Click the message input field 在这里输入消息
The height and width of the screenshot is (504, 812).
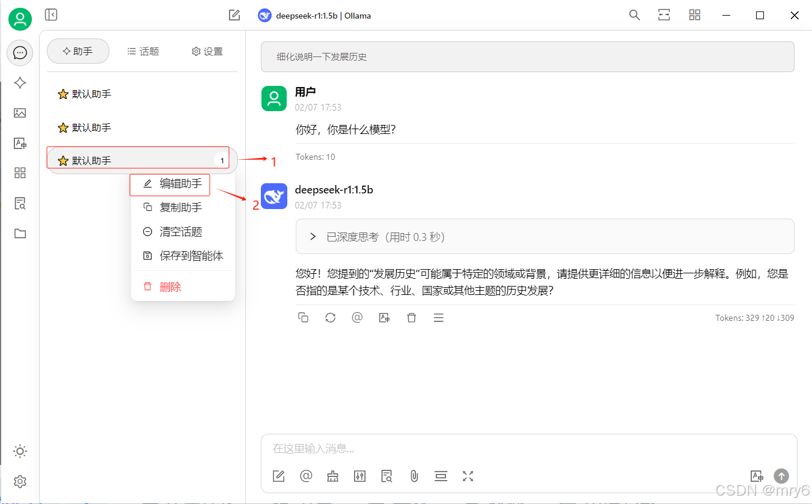click(x=529, y=449)
